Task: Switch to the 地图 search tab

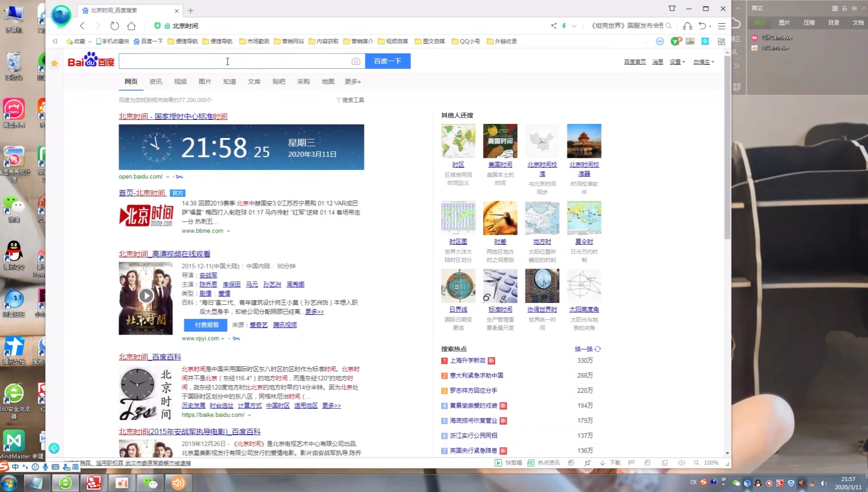Action: [x=328, y=81]
